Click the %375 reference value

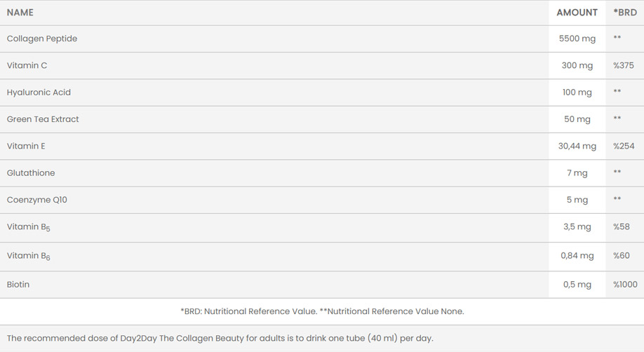[x=623, y=65]
